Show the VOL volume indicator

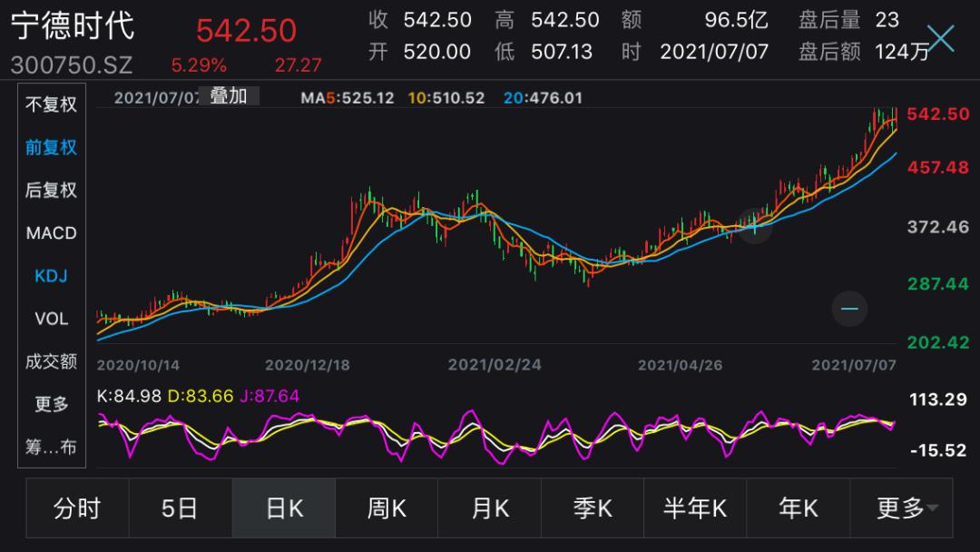(51, 319)
